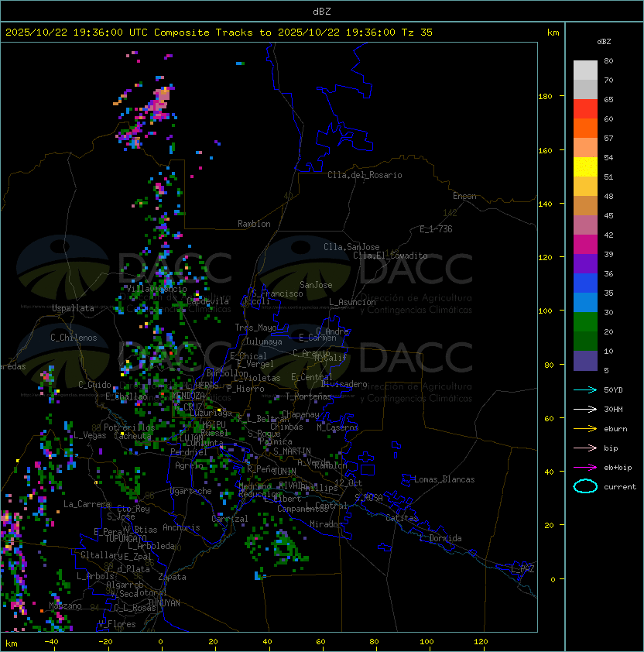Viewport: 644px width, 652px height.
Task: Click the Villavicencio map label
Action: (156, 289)
